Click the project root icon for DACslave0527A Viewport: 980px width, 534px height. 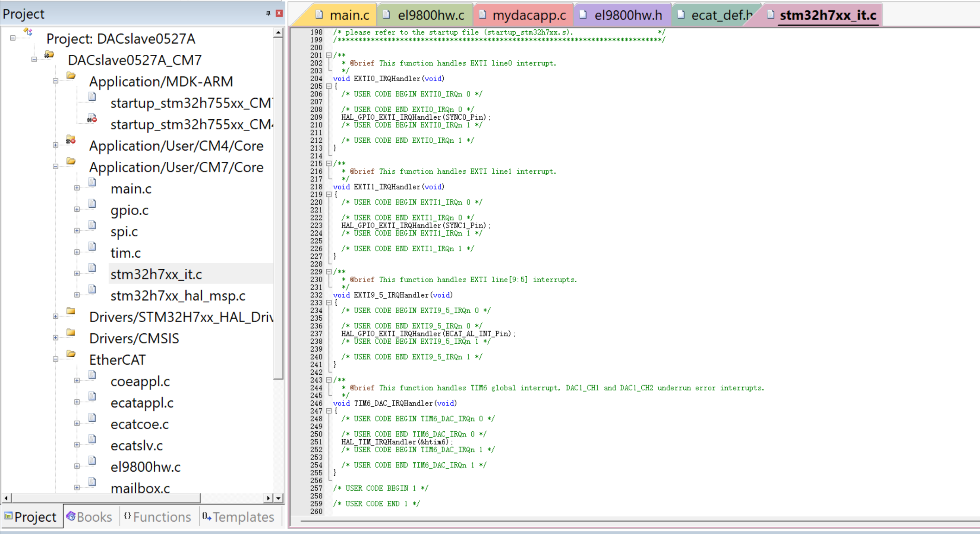(x=28, y=32)
